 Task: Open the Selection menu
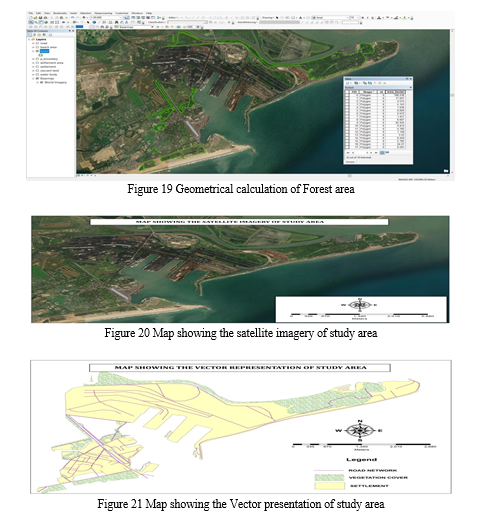pos(86,13)
